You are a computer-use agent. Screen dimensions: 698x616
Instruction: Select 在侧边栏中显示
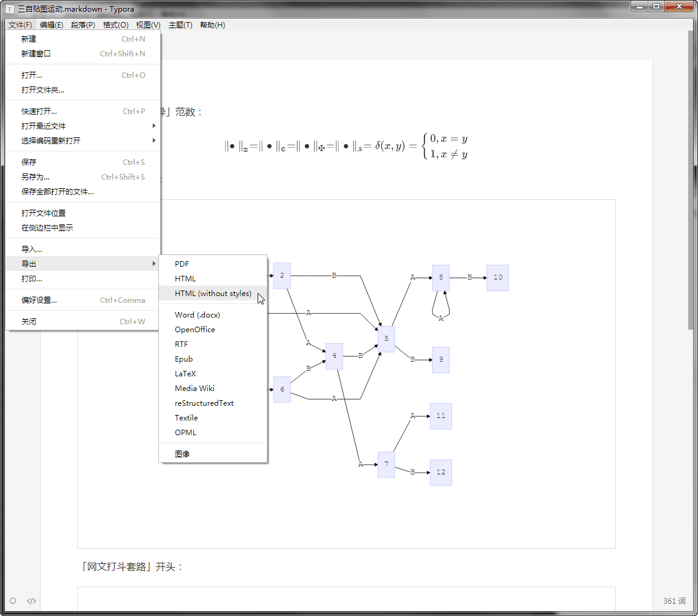(x=83, y=228)
